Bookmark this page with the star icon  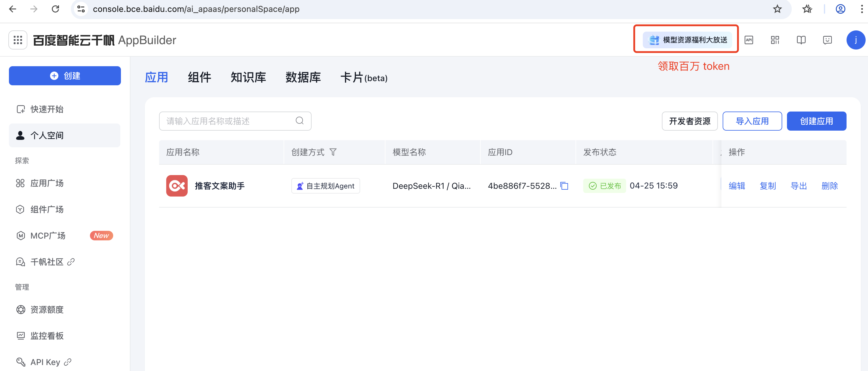777,9
